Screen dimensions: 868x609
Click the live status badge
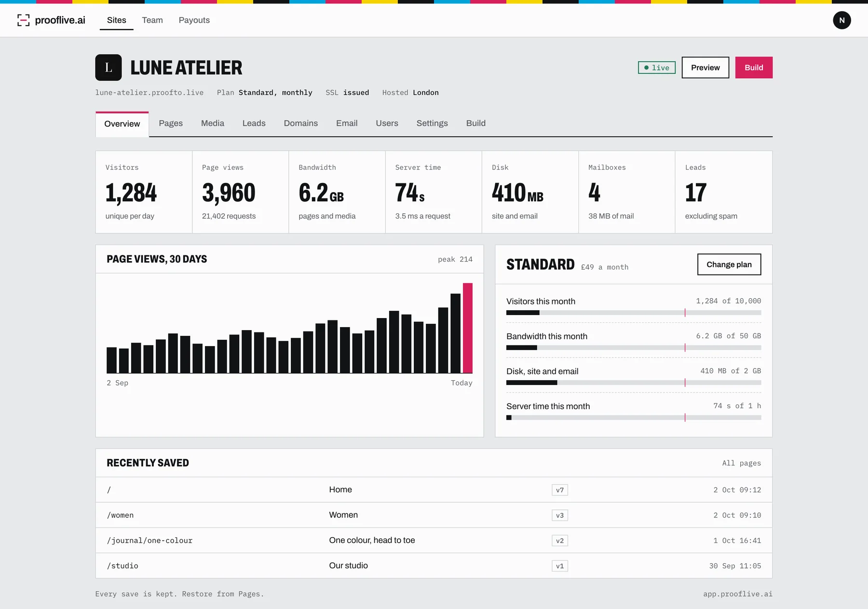click(x=657, y=68)
